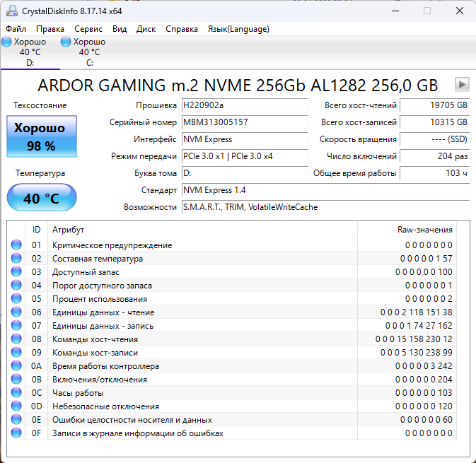Click the status orb for disk C: tab

point(66,42)
